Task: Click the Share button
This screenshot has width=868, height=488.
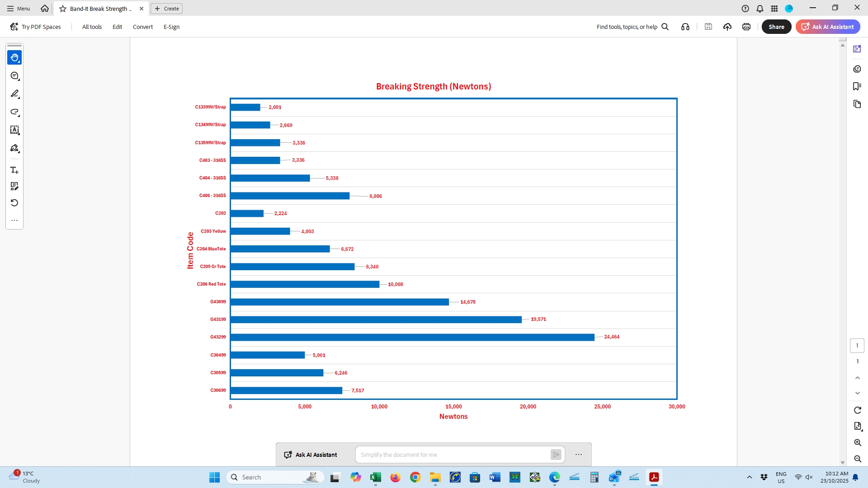Action: pyautogui.click(x=776, y=27)
